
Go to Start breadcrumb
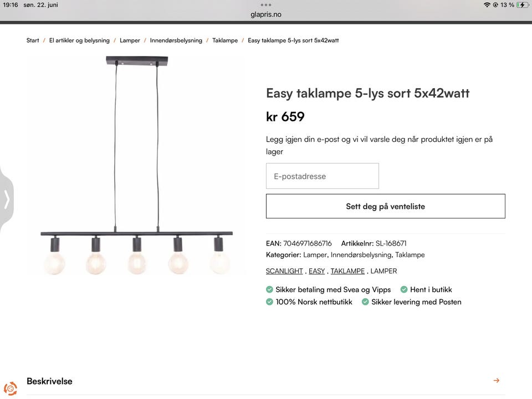point(33,40)
